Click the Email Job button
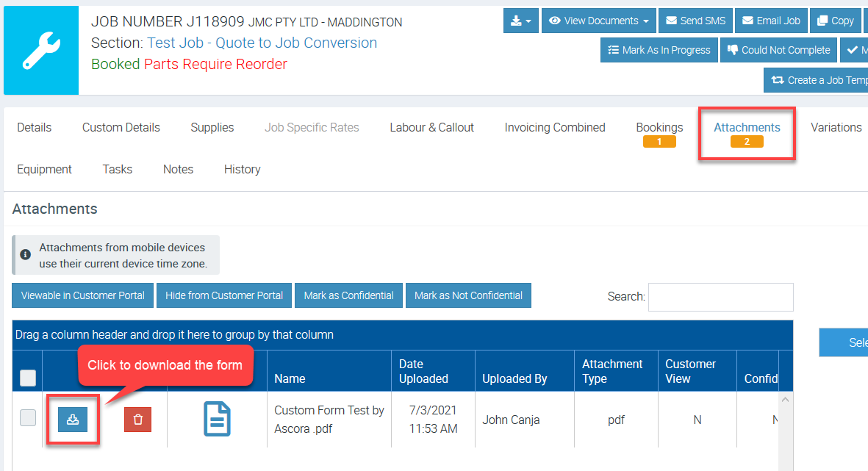 coord(771,21)
